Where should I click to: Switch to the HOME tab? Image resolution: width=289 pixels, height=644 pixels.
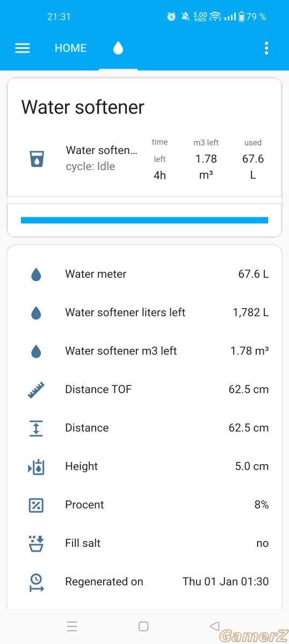pos(70,48)
